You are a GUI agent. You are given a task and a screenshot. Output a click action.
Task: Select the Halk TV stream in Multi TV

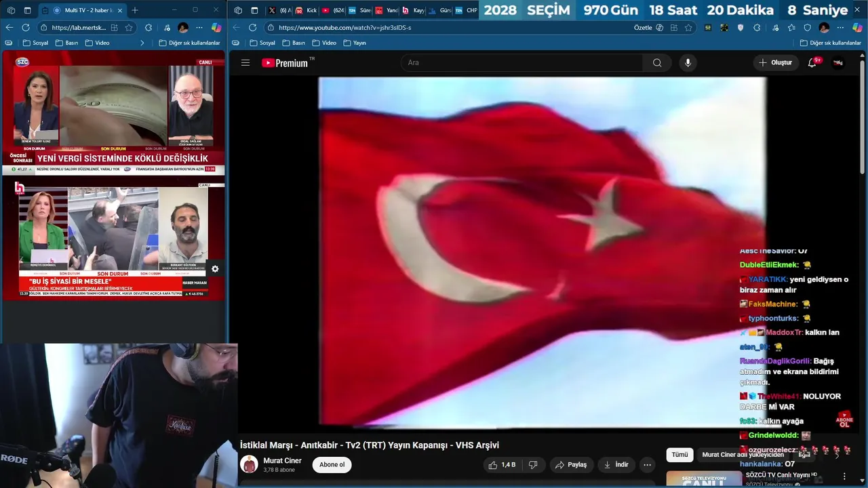click(113, 239)
